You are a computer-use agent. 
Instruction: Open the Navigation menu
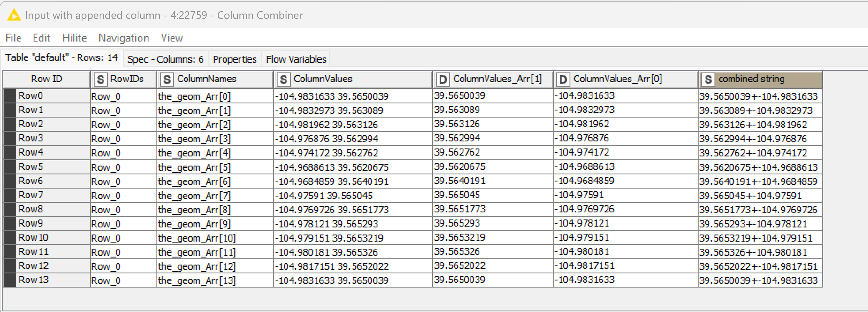pos(123,38)
